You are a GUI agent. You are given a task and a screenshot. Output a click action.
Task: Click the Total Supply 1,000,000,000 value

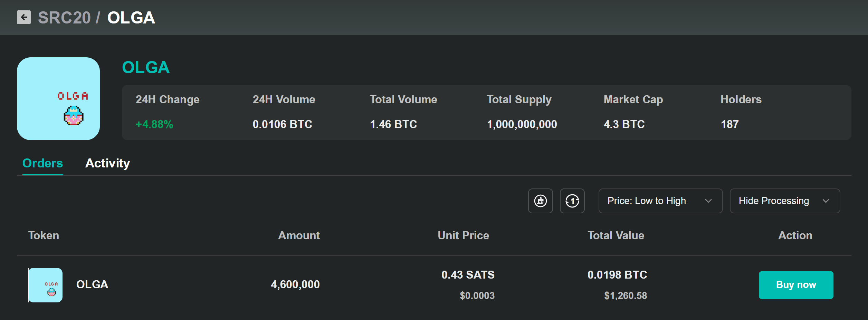click(522, 124)
